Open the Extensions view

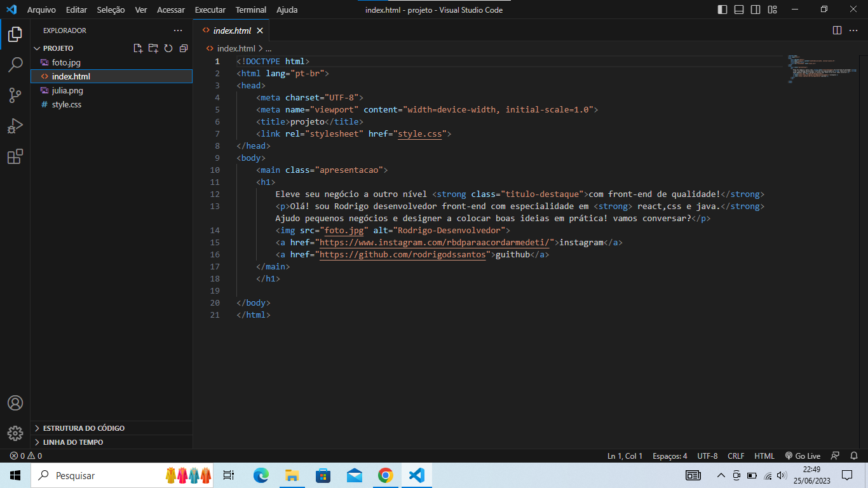[x=15, y=156]
